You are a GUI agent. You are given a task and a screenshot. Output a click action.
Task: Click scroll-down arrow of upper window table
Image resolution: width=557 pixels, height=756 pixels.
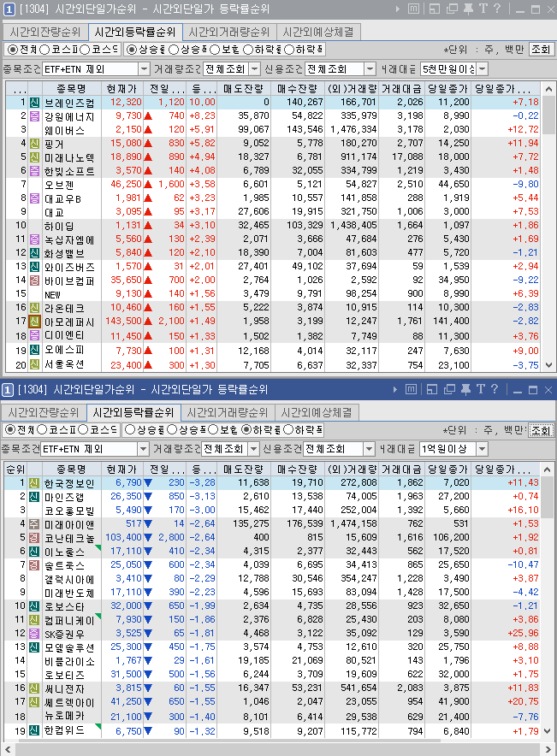tap(548, 365)
